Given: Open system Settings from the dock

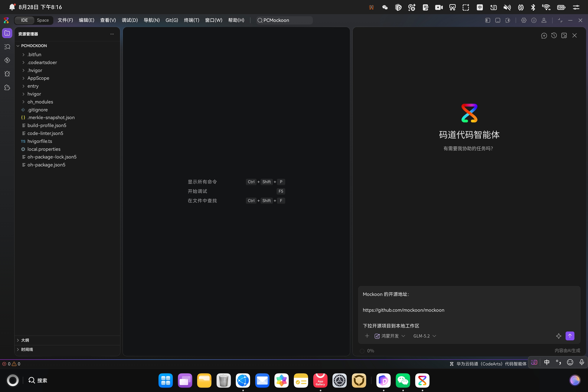Looking at the screenshot, I should (x=339, y=381).
